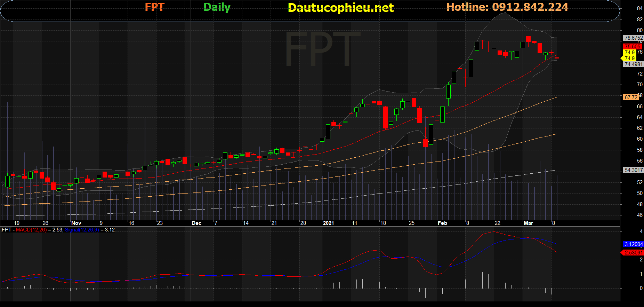
Task: Select the 78.6752 upper band price tag
Action: 634,38
